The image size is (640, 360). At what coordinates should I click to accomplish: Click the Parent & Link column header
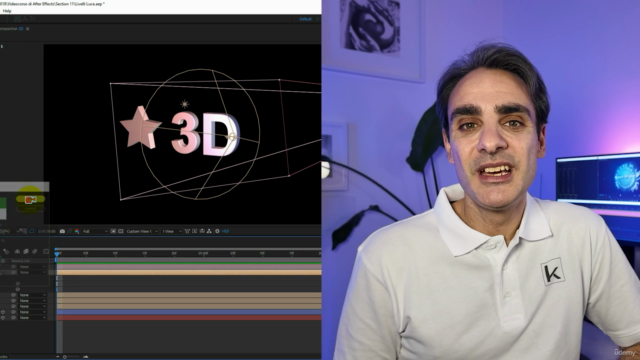pyautogui.click(x=20, y=261)
